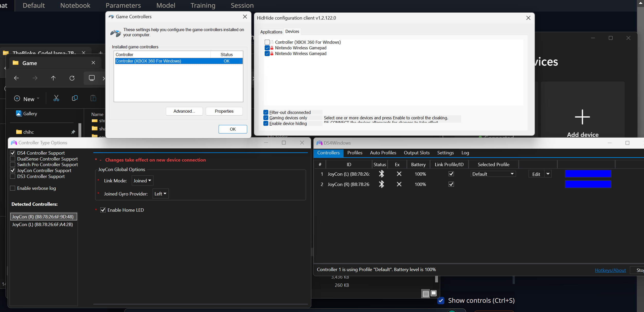Click the Cut icon in the Game explorer toolbar
The height and width of the screenshot is (312, 644).
click(x=56, y=98)
